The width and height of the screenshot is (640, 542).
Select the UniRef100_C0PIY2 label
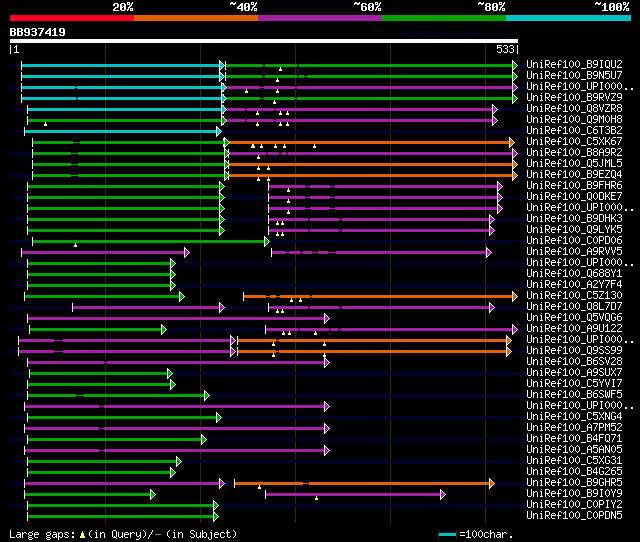[x=574, y=505]
